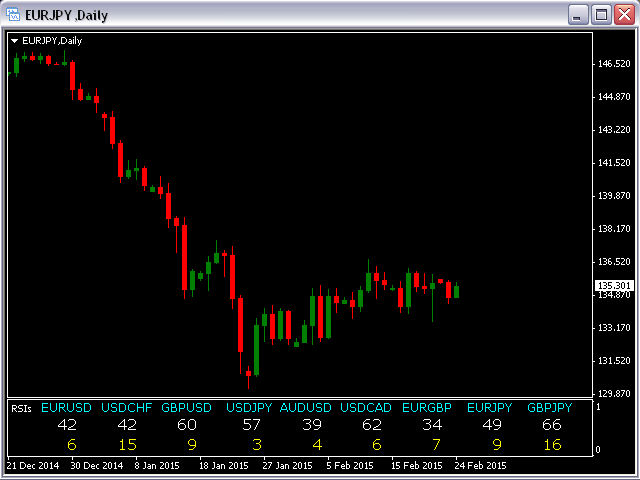Viewport: 640px width, 480px height.
Task: Close the EURJPY Daily chart window
Action: tap(624, 15)
